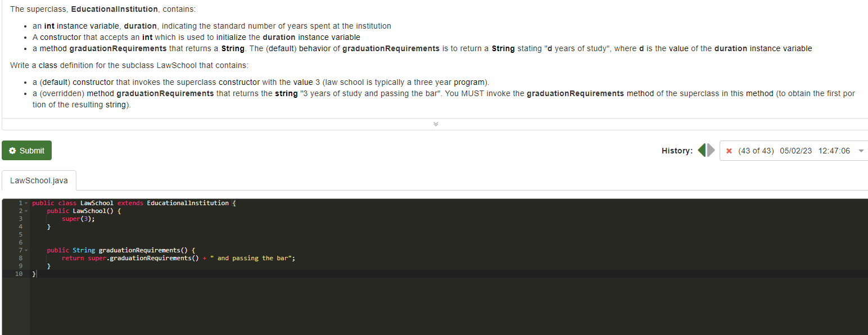The height and width of the screenshot is (335, 868).
Task: Collapse graduationRequirements using line 7 fold marker
Action: (26, 250)
